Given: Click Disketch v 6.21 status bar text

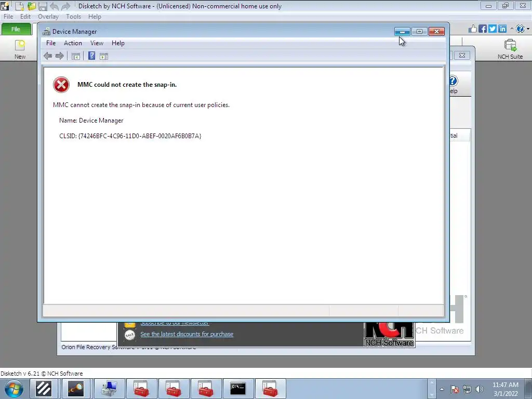Looking at the screenshot, I should point(42,374).
